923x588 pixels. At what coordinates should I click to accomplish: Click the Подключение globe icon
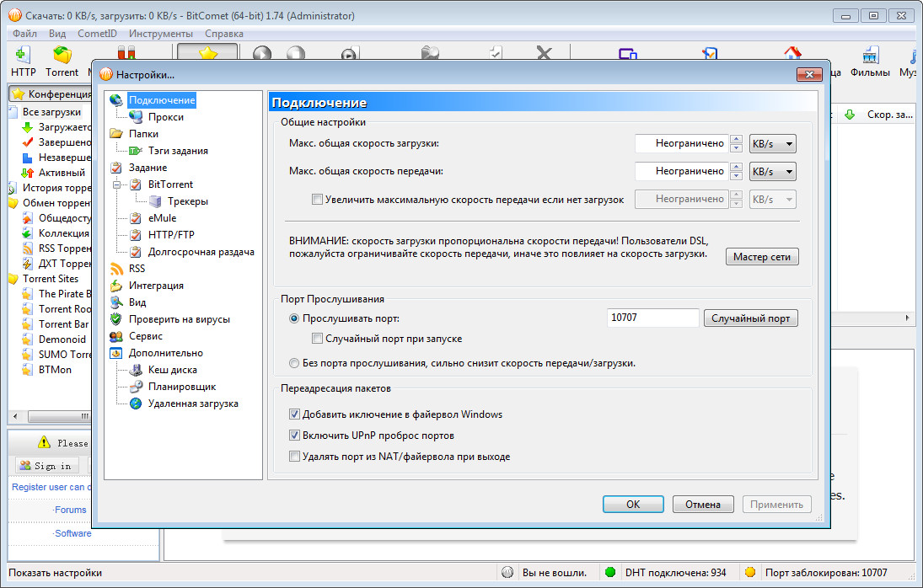[116, 100]
